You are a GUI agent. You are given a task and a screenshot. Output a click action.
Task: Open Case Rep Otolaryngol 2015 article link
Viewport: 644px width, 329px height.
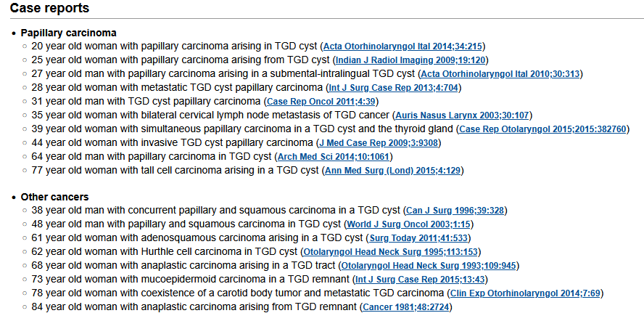tap(543, 129)
